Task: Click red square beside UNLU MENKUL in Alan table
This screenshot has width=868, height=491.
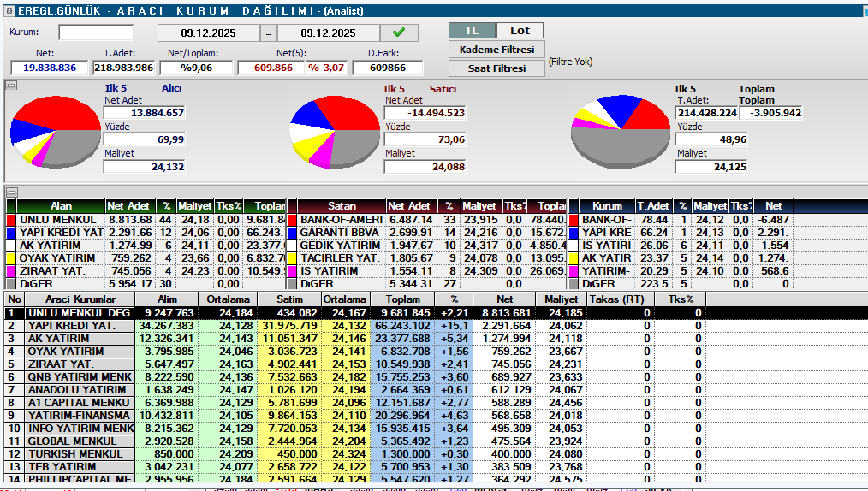Action: [x=11, y=220]
